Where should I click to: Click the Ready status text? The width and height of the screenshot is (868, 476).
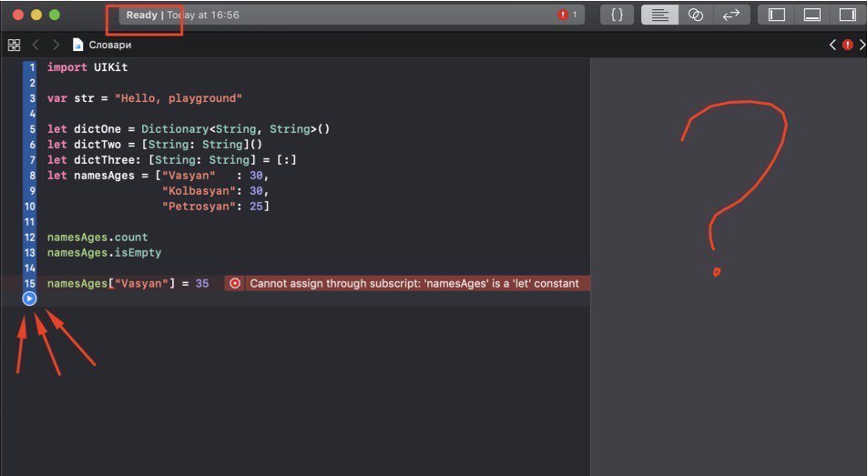coord(141,15)
